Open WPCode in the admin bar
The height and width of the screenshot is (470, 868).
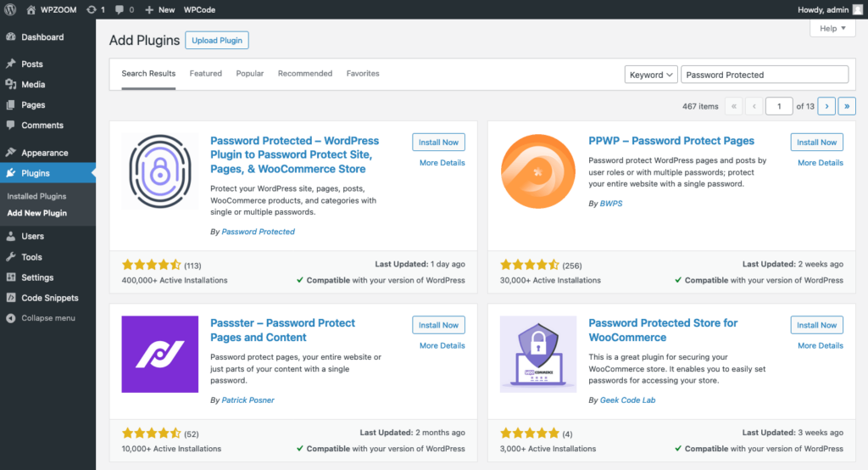click(x=199, y=9)
